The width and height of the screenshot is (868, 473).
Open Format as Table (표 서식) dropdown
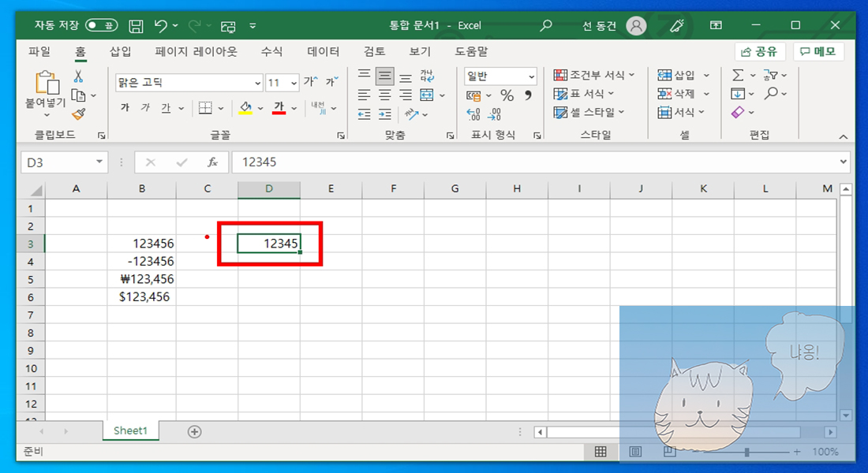(584, 94)
